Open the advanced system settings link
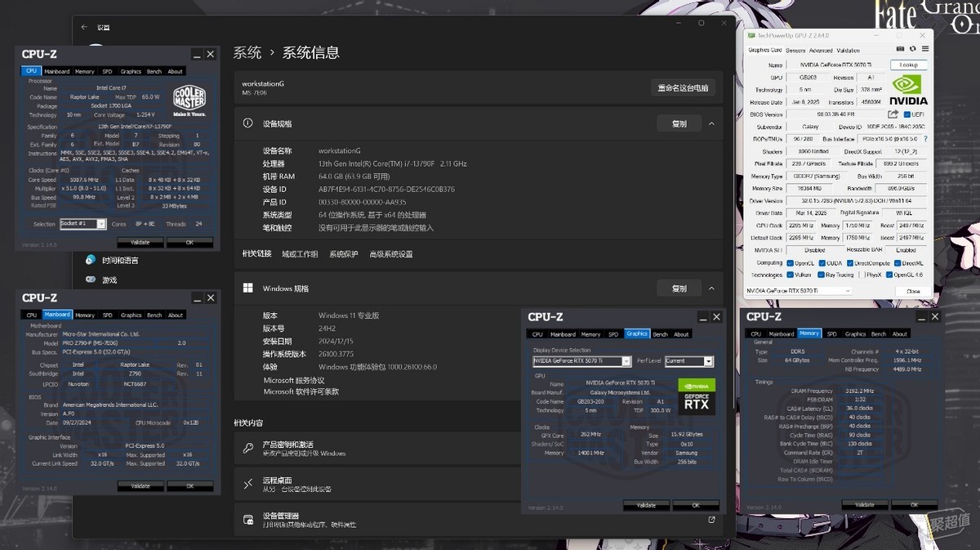 pyautogui.click(x=391, y=254)
